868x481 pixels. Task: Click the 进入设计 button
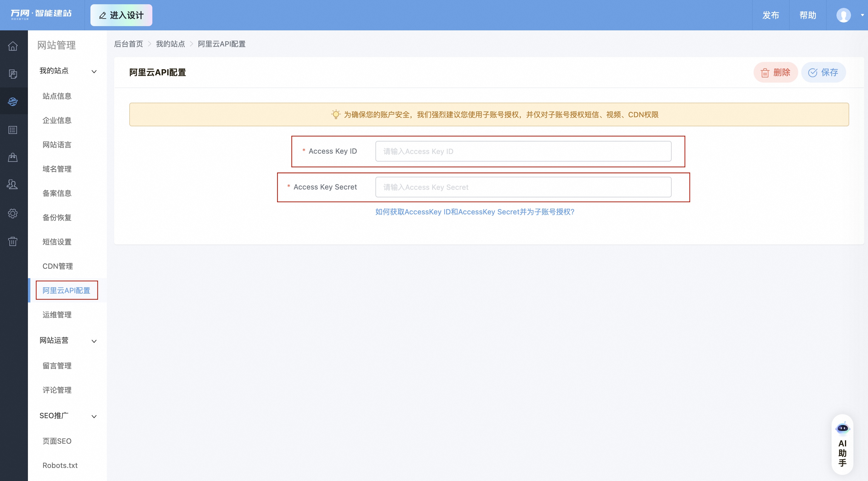[x=121, y=15]
